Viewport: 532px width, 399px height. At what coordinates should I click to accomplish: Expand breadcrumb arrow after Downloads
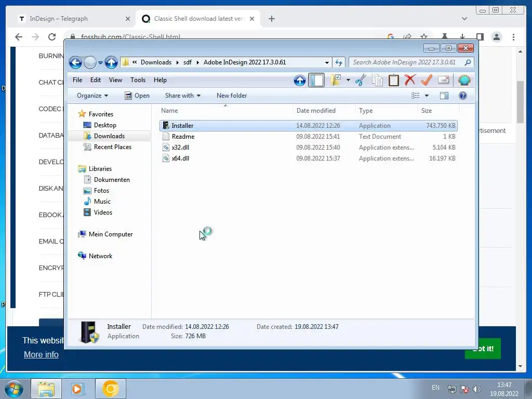(178, 62)
